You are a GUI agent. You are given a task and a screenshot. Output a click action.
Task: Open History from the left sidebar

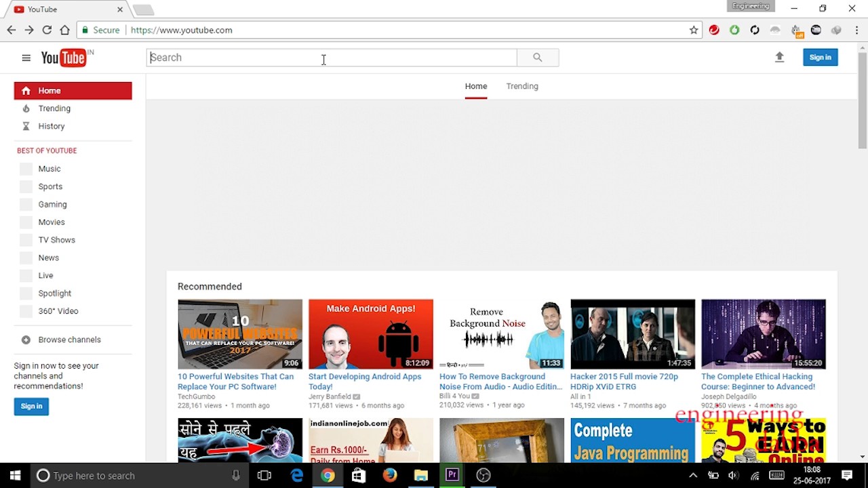pos(52,126)
